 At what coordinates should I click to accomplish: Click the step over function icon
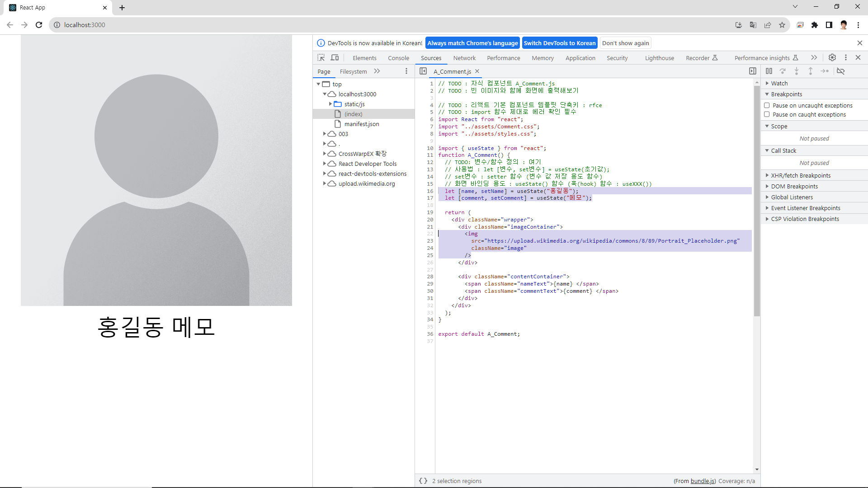(x=783, y=71)
